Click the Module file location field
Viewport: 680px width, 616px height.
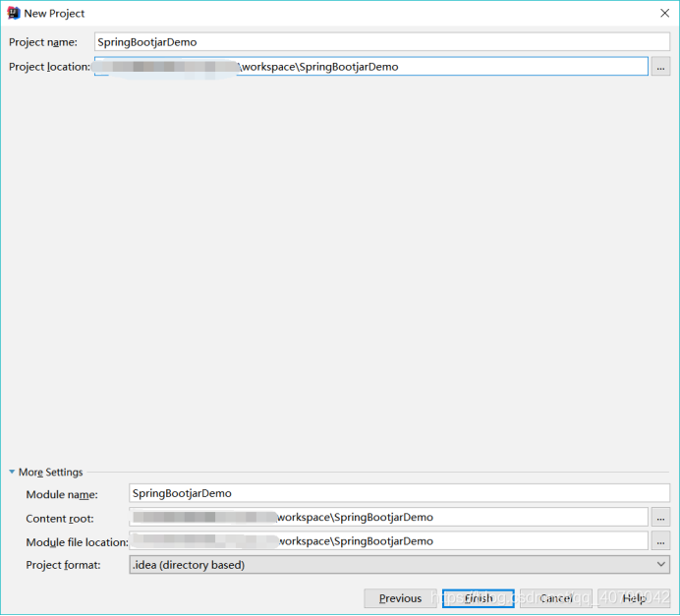pyautogui.click(x=388, y=541)
